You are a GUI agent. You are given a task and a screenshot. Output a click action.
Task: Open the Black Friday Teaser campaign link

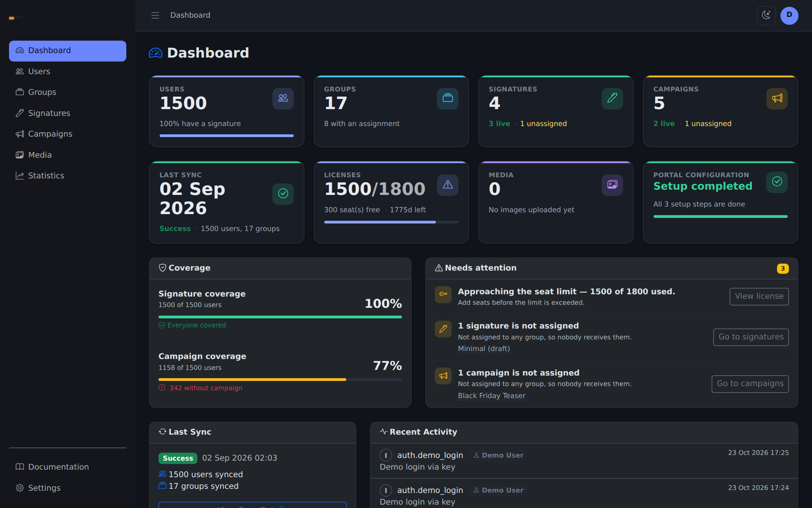[x=491, y=396]
